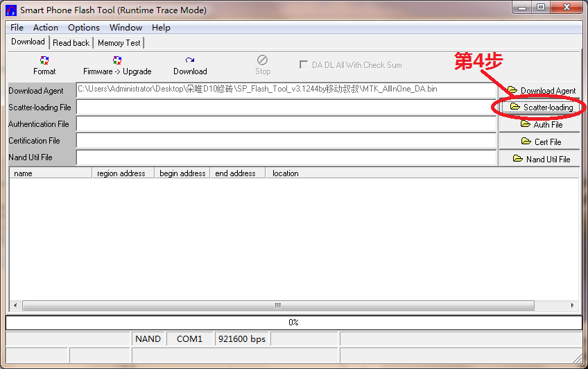Maximize the Flash Tool window
This screenshot has width=588, height=369.
pyautogui.click(x=541, y=7)
